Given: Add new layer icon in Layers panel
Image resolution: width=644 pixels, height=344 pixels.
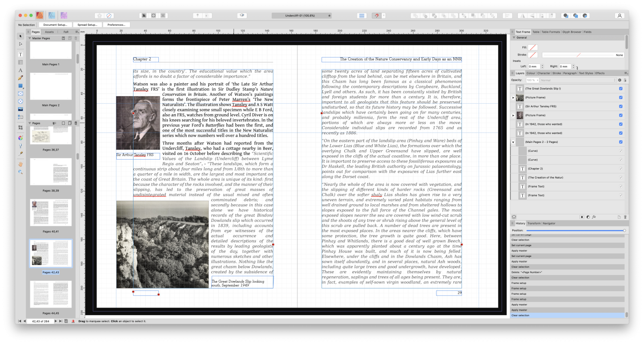Looking at the screenshot, I should 619,217.
